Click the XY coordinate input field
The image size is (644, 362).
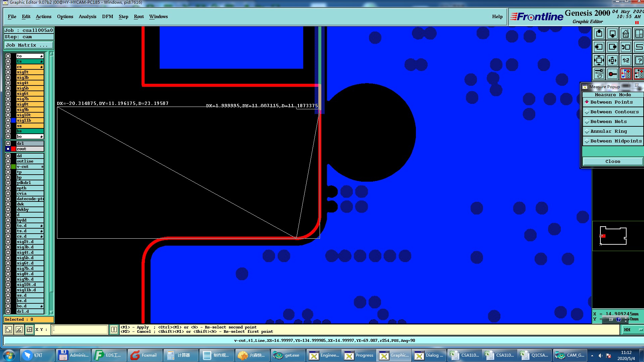[80, 329]
